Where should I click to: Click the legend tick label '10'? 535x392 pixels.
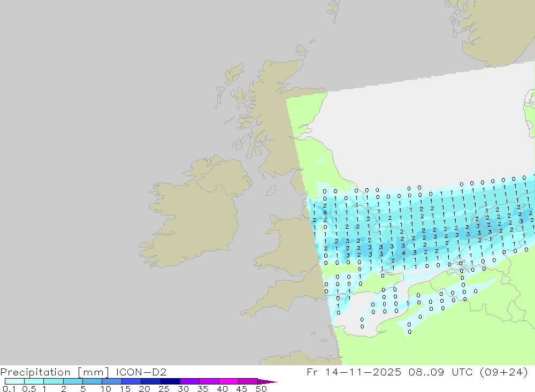pos(106,389)
